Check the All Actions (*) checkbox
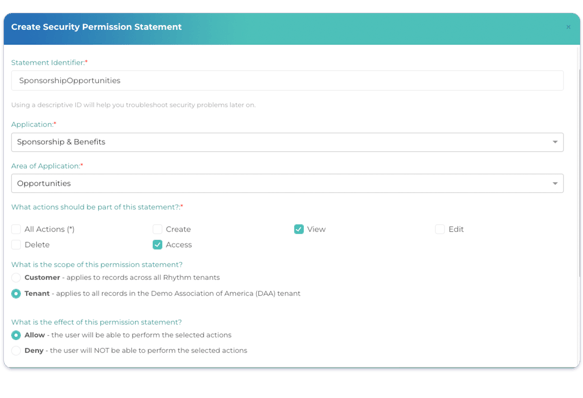This screenshot has width=583, height=398. [16, 229]
